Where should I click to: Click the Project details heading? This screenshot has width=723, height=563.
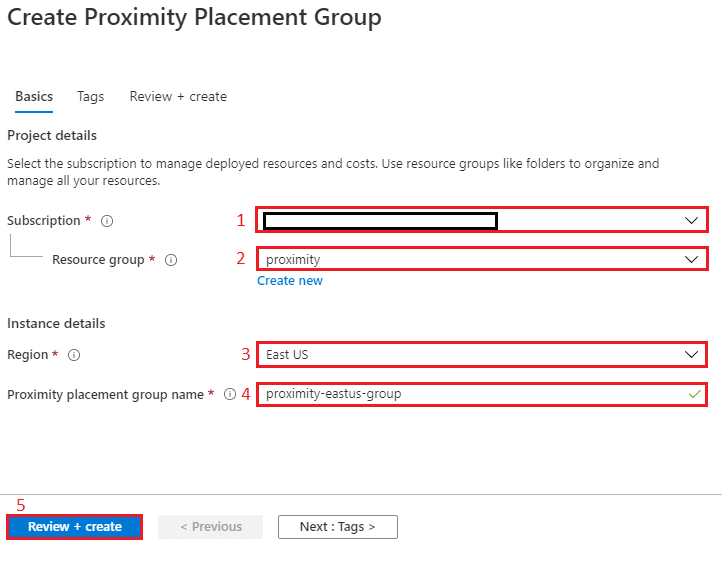pos(52,136)
